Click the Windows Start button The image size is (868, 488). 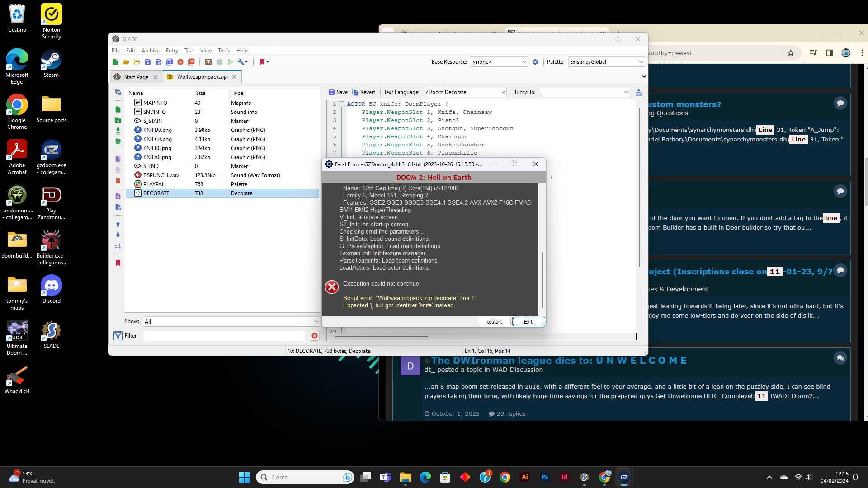244,477
